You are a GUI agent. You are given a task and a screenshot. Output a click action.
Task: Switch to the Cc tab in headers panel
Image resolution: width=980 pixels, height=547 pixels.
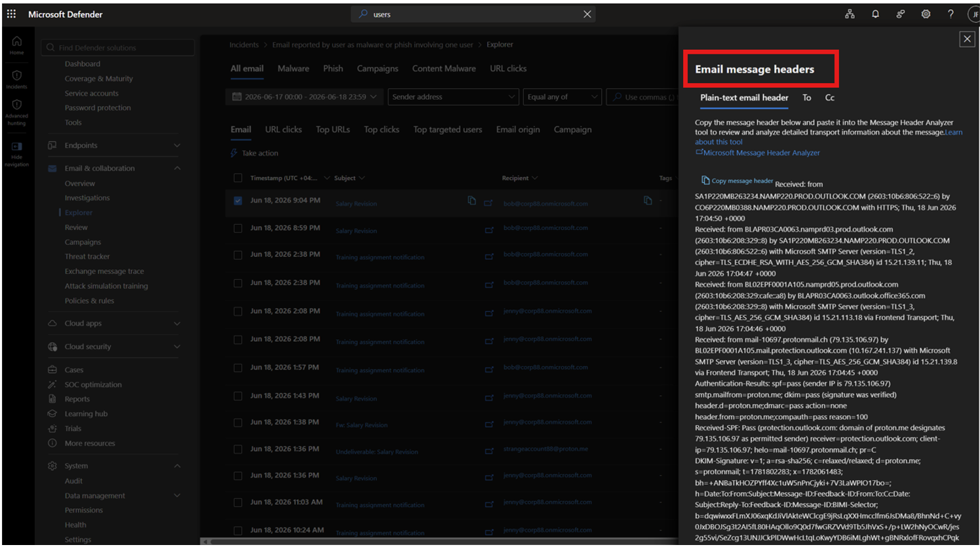click(830, 98)
